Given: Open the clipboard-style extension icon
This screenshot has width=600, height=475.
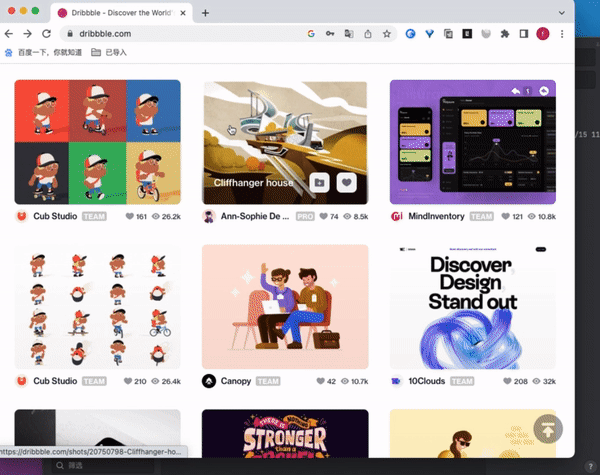Looking at the screenshot, I should pos(448,34).
